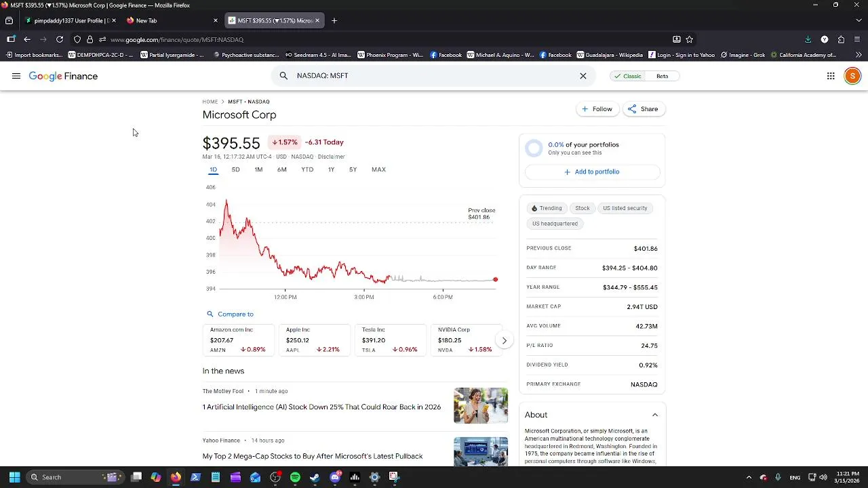
Task: Open the Amazon.com Inc comparison card
Action: coord(238,340)
